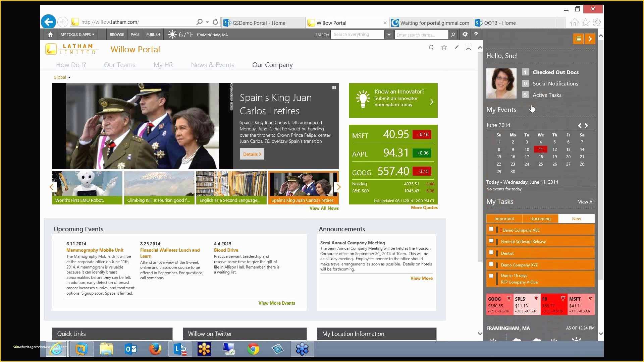The height and width of the screenshot is (362, 644).
Task: Check the Dentist task checkbox
Action: pyautogui.click(x=491, y=252)
